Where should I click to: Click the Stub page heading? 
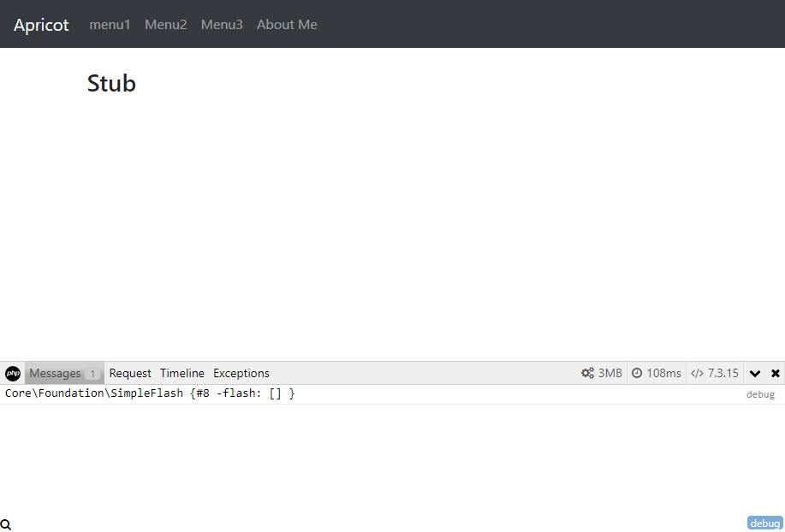[x=111, y=84]
